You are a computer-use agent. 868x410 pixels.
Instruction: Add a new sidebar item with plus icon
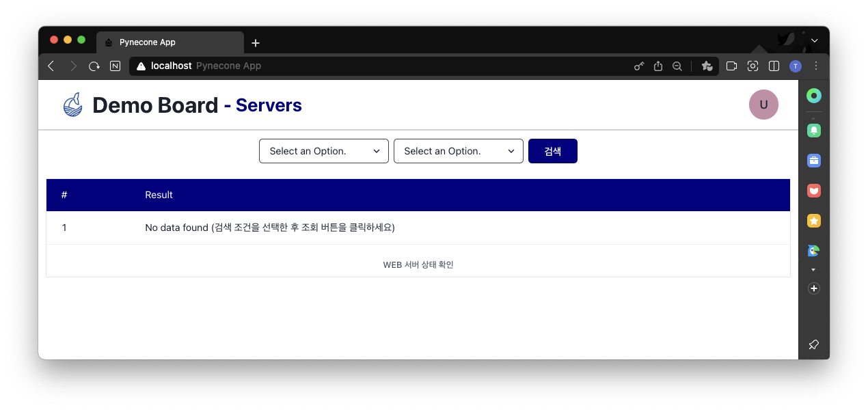pos(813,288)
